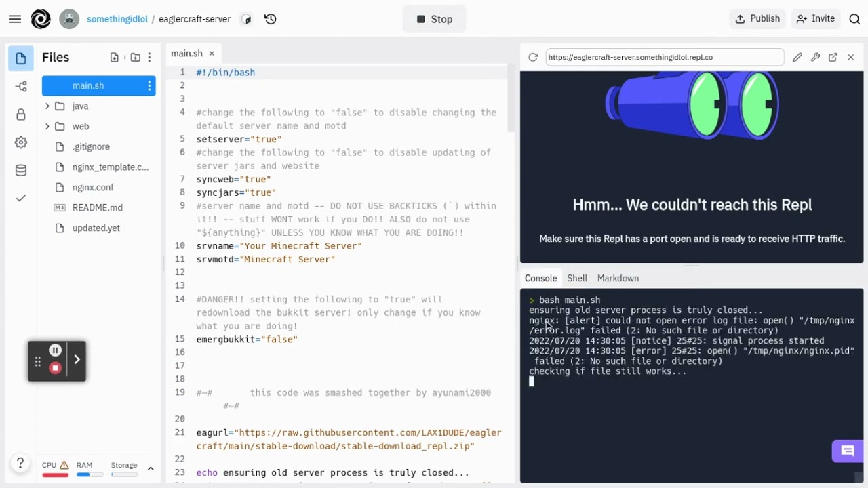Open the Secrets lock icon
Image resolution: width=868 pixels, height=488 pixels.
coord(21,115)
